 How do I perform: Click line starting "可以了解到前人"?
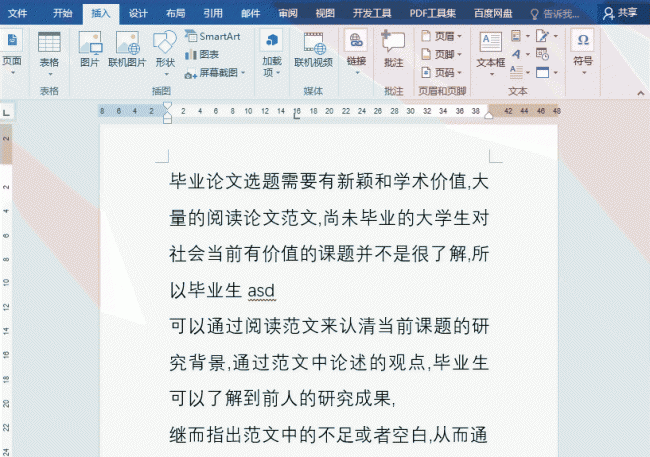(282, 399)
